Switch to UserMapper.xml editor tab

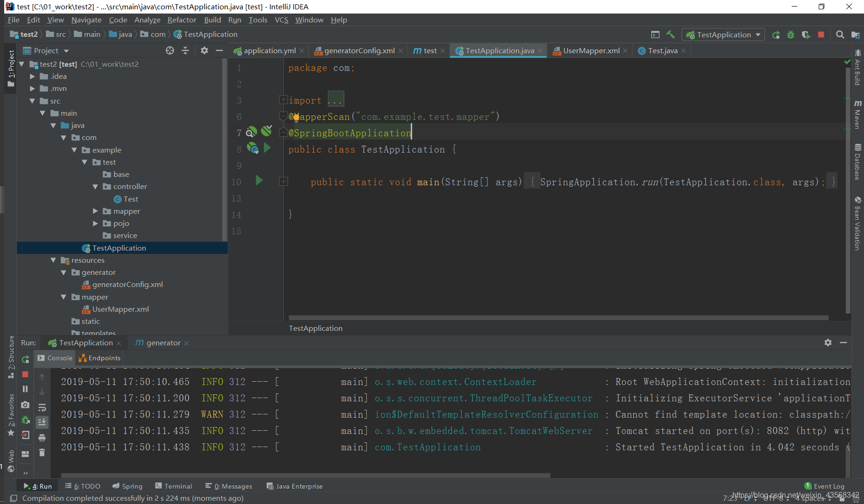590,50
